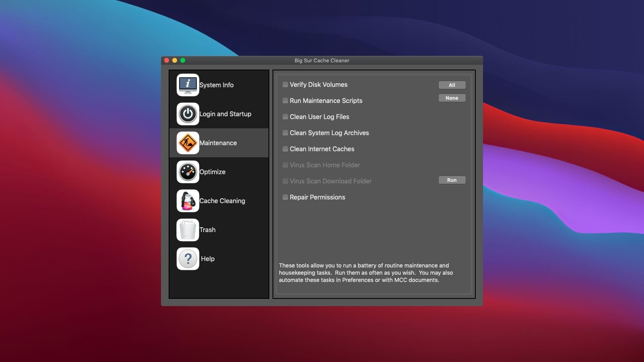
Task: Check Run Maintenance Scripts option
Action: click(x=285, y=101)
